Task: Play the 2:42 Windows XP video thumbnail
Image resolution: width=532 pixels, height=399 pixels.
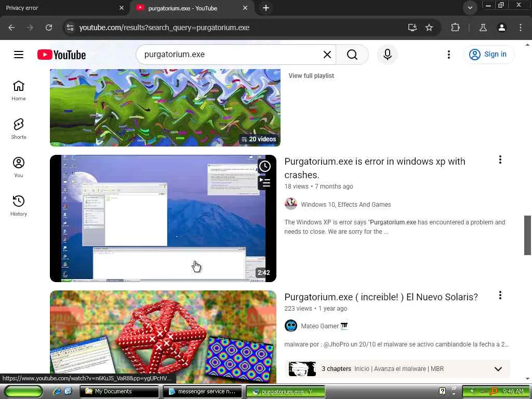Action: (163, 218)
